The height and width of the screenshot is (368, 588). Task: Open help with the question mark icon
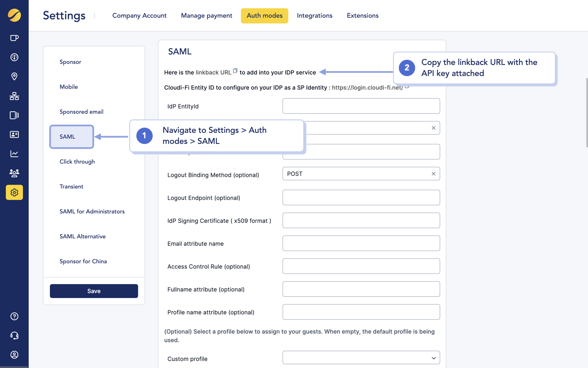point(14,316)
